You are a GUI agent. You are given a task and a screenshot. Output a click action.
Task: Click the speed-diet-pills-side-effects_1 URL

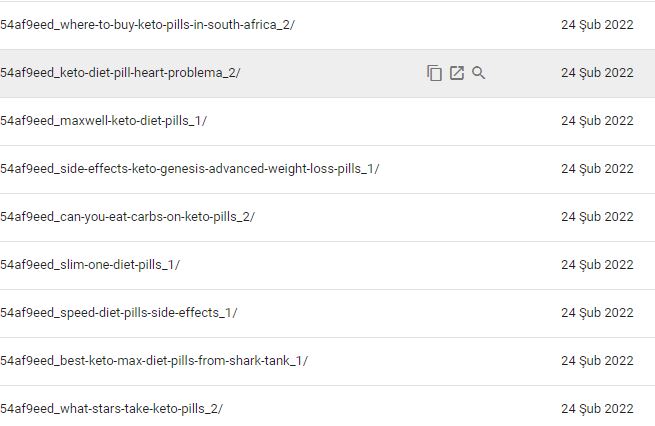pyautogui.click(x=119, y=313)
